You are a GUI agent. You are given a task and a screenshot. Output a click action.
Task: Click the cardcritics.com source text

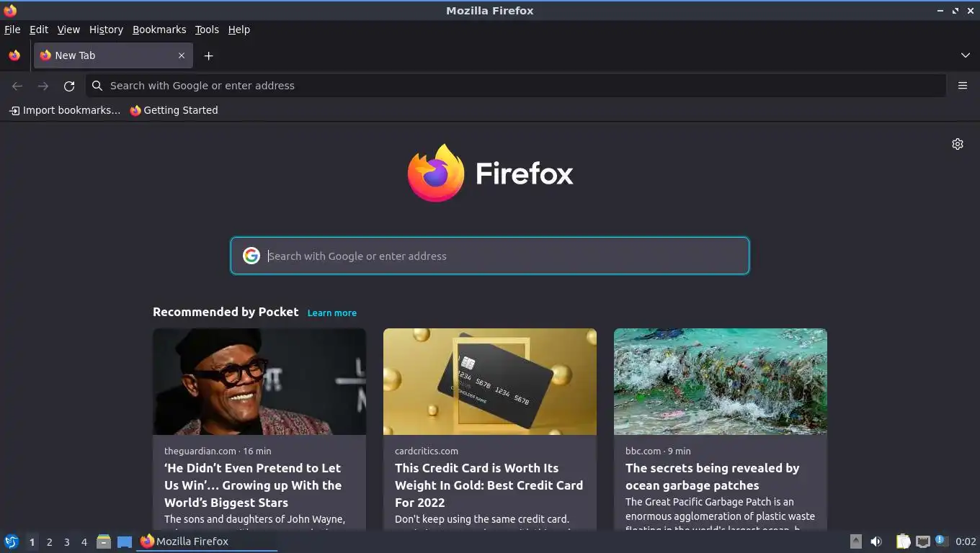coord(427,451)
